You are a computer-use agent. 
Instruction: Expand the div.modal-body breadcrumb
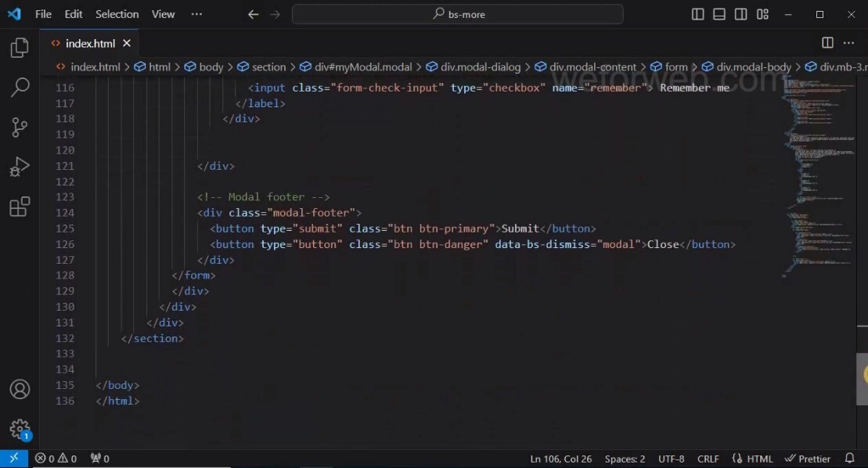pos(753,67)
